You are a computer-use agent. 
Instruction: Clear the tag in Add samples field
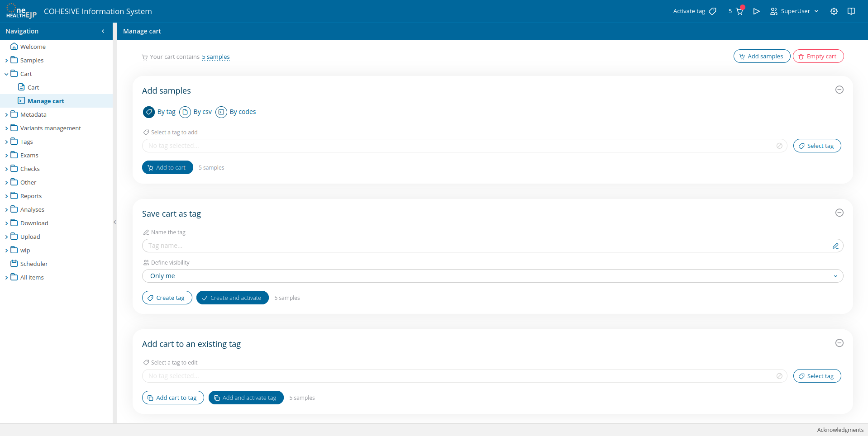pyautogui.click(x=779, y=146)
